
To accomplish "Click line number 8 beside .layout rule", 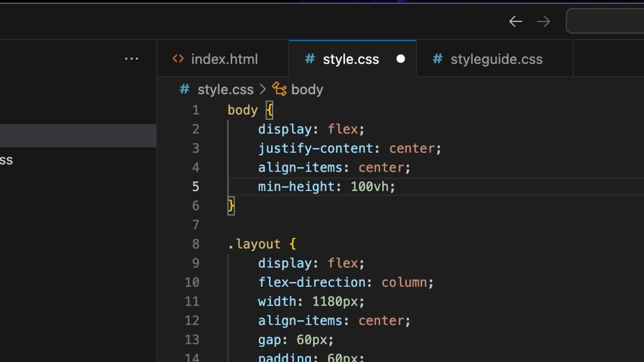I will coord(196,244).
